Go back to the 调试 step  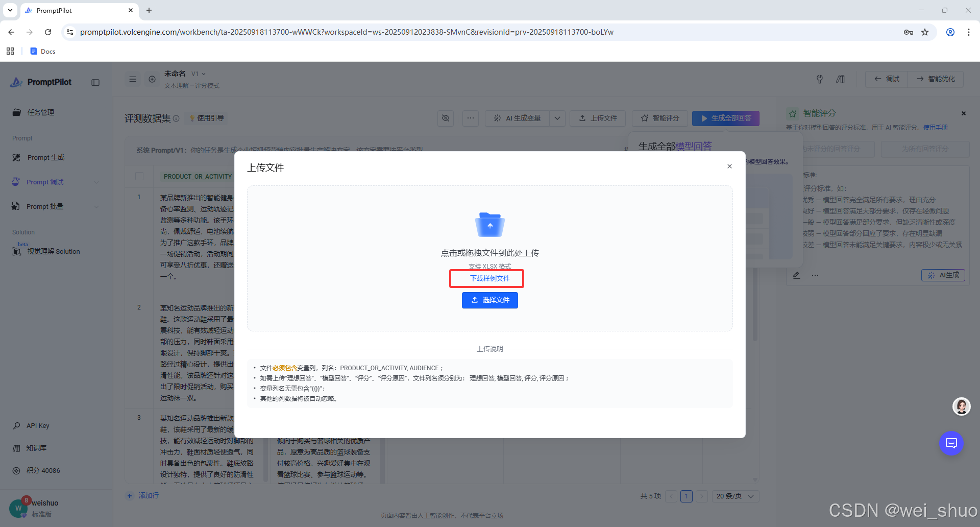887,79
